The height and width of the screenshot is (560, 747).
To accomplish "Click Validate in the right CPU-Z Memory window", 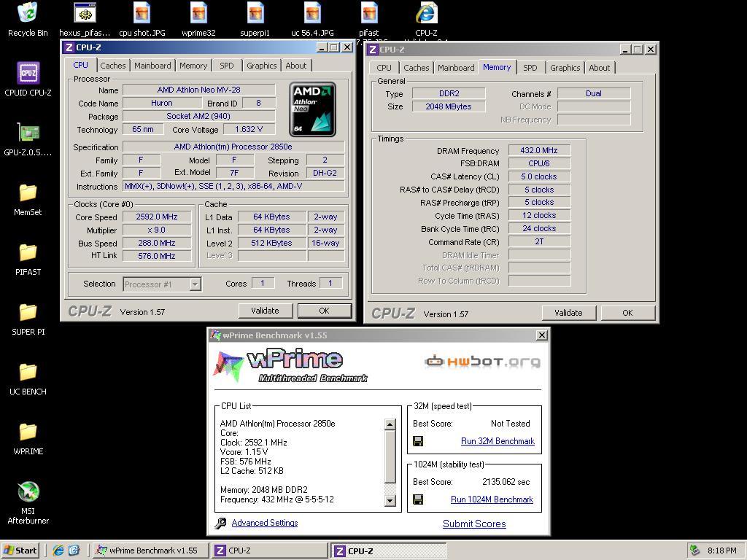I will [568, 313].
